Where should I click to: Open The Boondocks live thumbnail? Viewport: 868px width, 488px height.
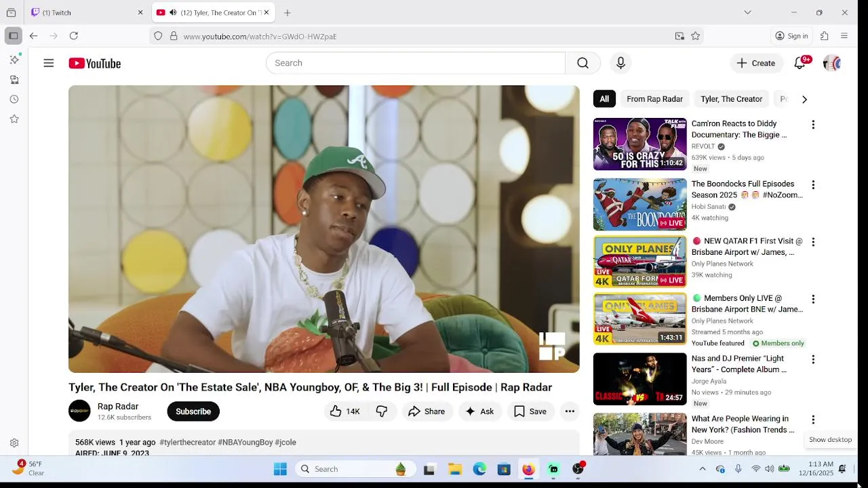tap(639, 205)
